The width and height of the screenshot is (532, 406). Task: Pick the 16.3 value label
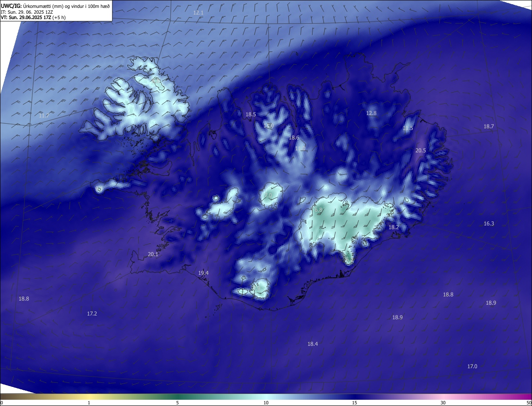coord(489,224)
